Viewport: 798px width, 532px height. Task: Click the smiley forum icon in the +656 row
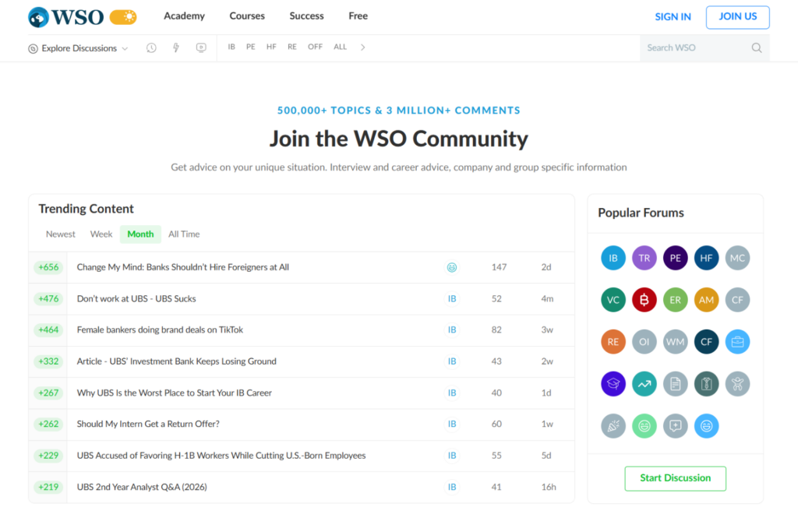452,267
